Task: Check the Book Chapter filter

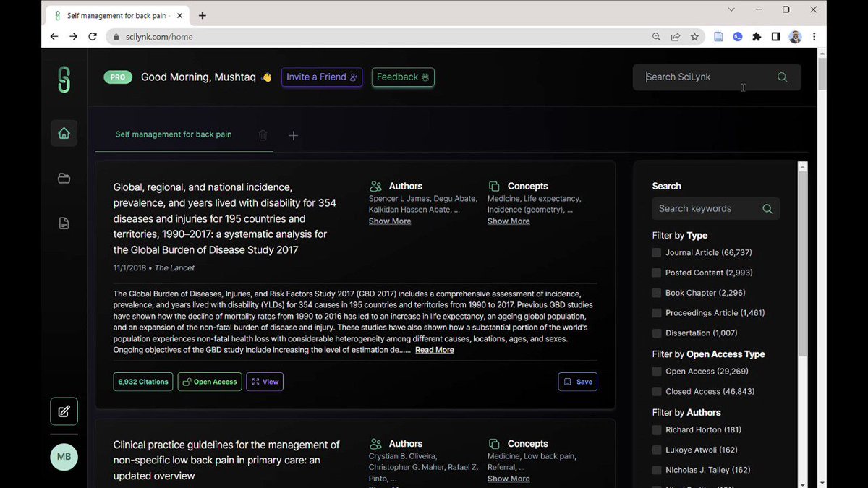Action: coord(657,294)
